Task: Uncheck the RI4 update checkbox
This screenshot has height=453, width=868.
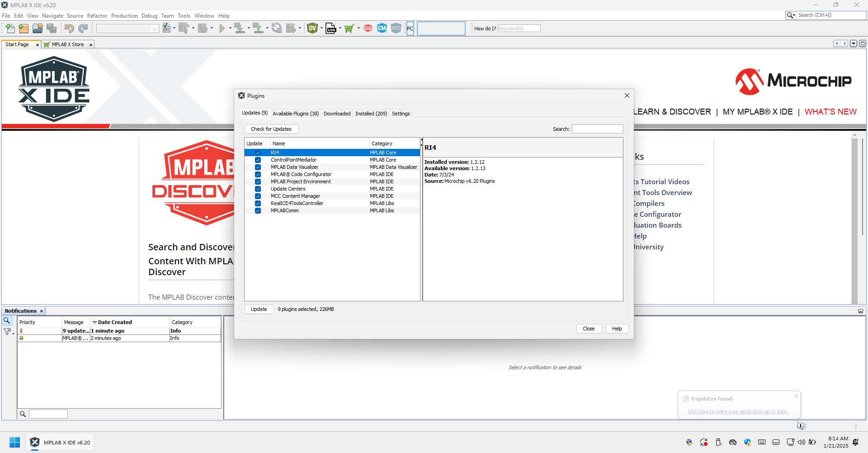Action: 258,153
